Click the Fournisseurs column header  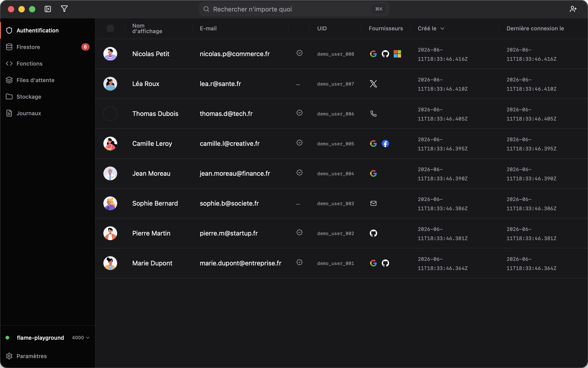(x=386, y=29)
